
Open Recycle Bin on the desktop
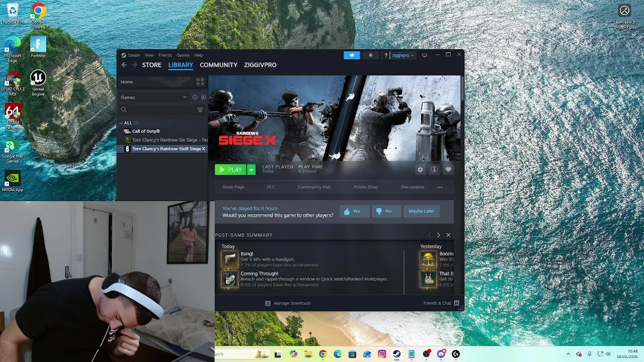point(13,14)
